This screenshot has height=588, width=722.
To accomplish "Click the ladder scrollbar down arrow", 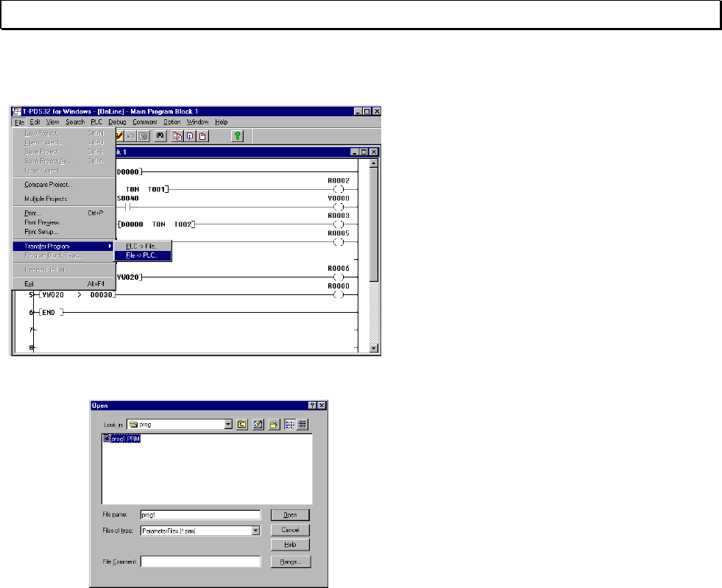I will point(374,349).
